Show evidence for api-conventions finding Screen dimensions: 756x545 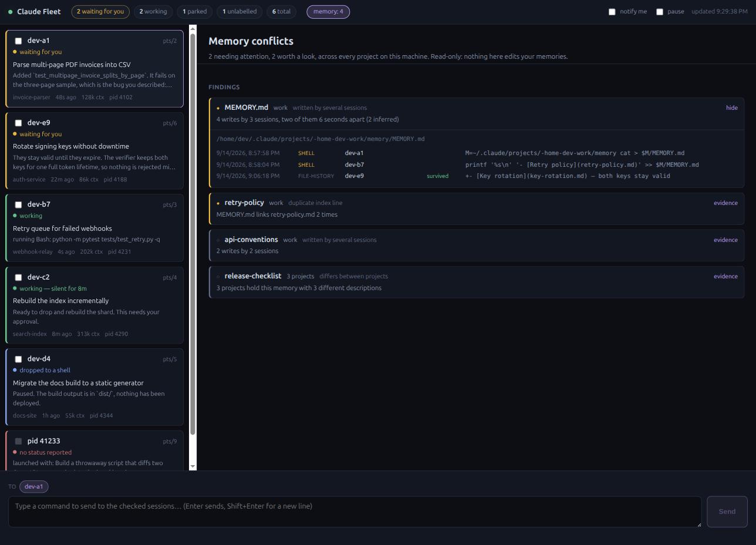725,240
